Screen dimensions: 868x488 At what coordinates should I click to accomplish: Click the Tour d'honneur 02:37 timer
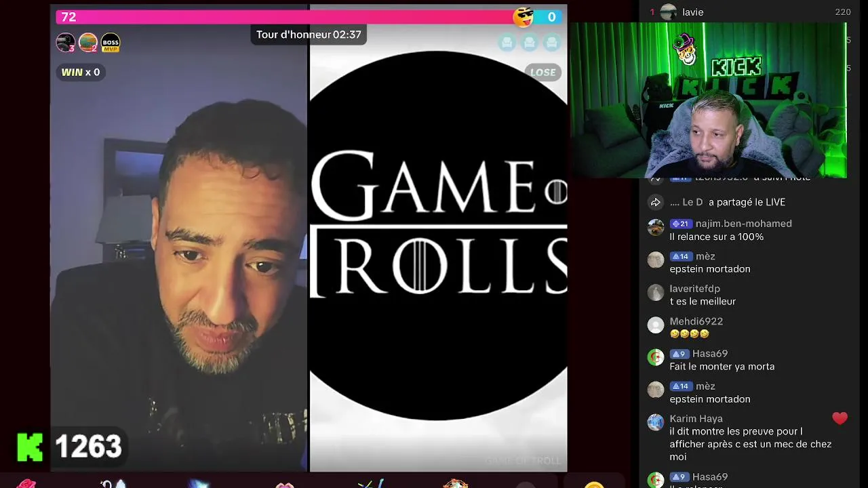pos(309,35)
